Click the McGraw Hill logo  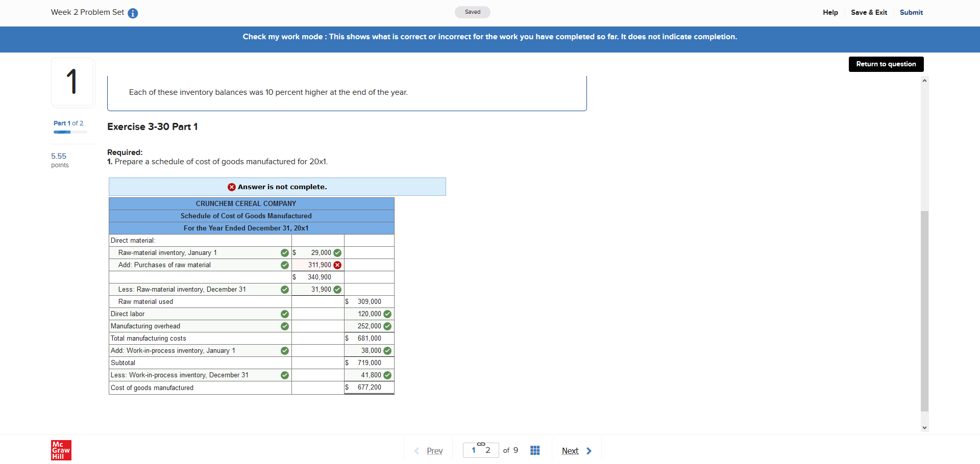point(61,450)
